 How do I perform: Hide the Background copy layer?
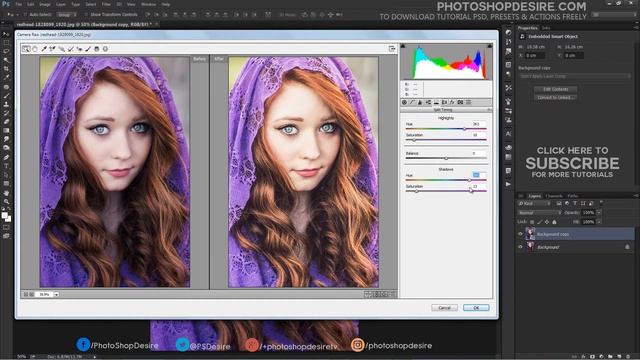[520, 234]
